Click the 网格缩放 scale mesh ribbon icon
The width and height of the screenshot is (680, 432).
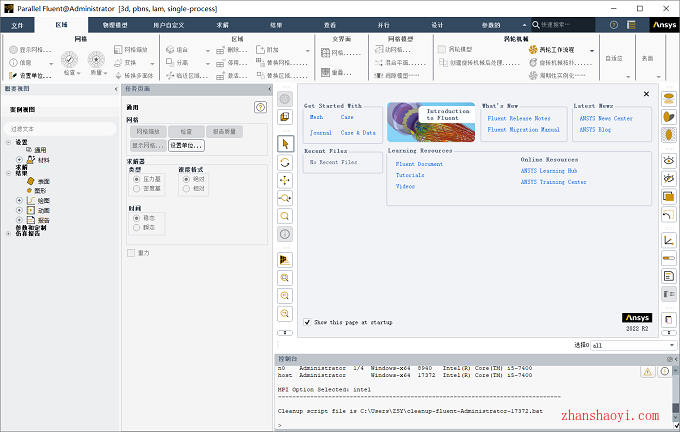click(x=118, y=49)
